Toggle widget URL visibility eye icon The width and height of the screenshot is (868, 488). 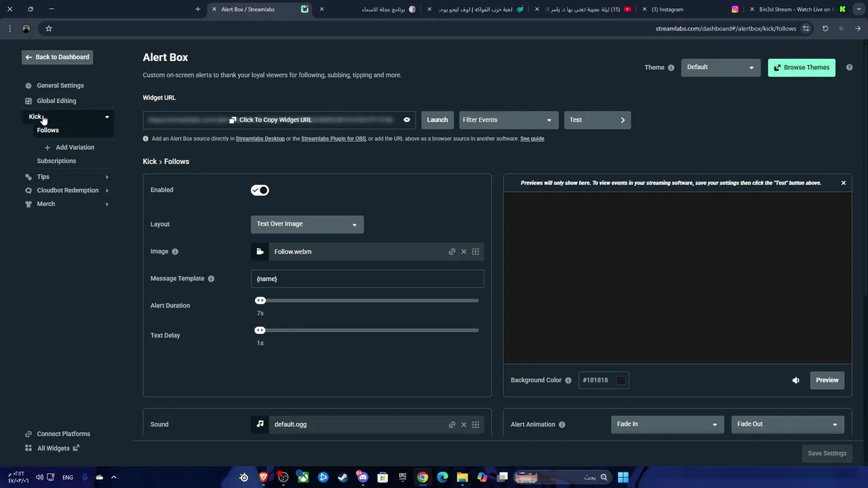pos(407,120)
